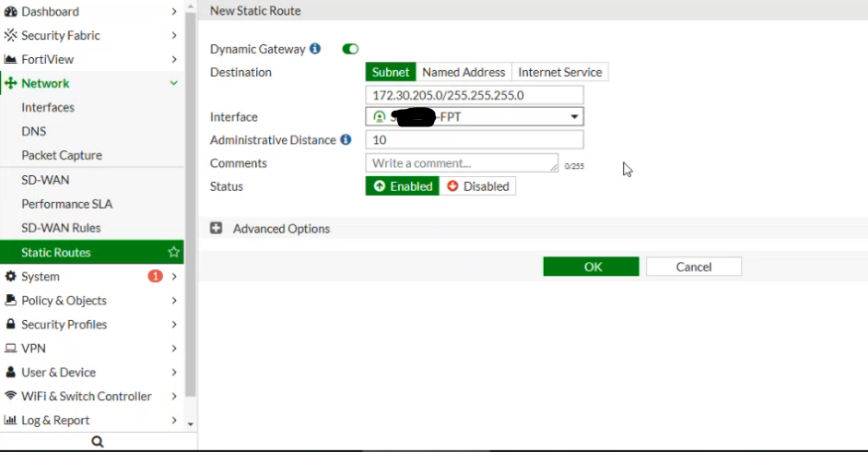Click the sidebar scrollbar down arrow
The height and width of the screenshot is (452, 868).
point(191,424)
